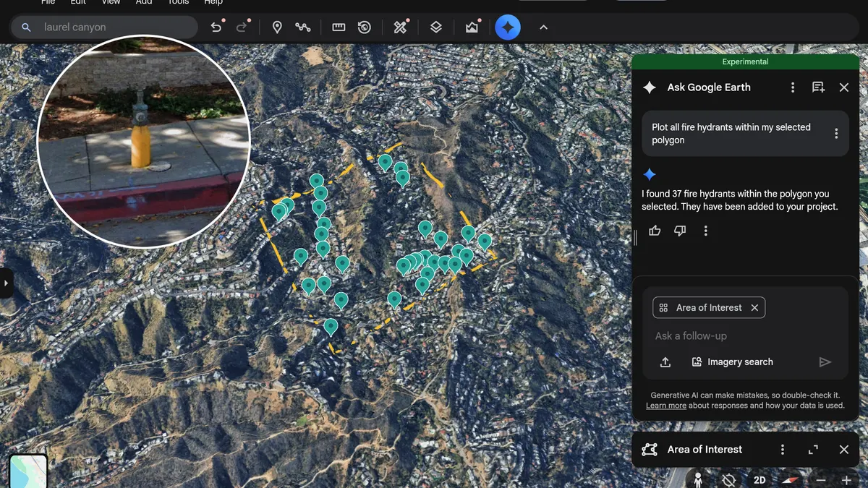Viewport: 868px width, 488px height.
Task: Open the Learn more link about Generative AI
Action: (665, 405)
